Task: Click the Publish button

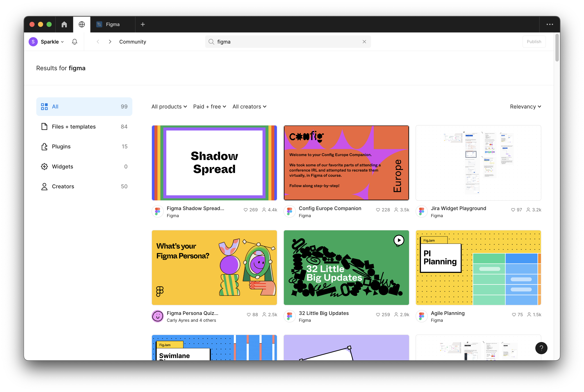Action: pyautogui.click(x=534, y=42)
